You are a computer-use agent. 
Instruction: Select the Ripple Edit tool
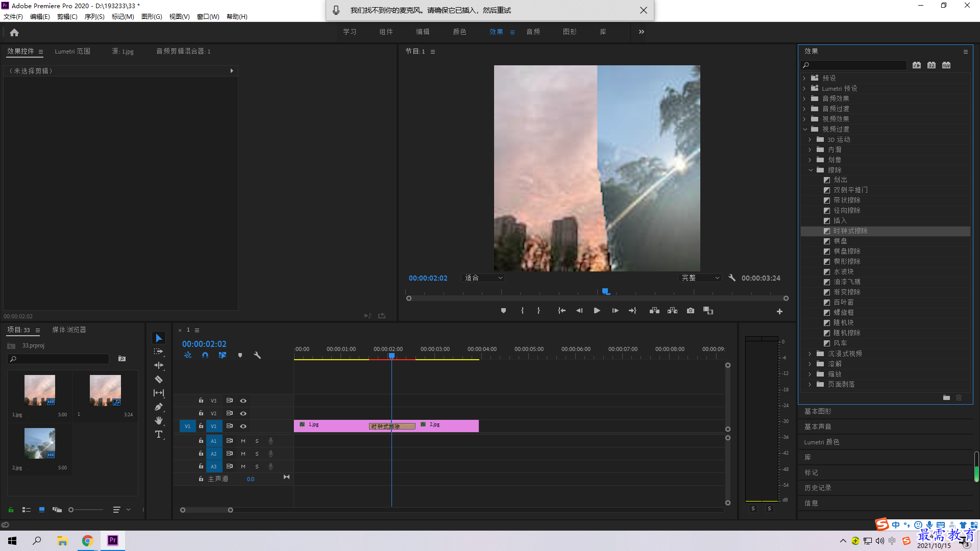tap(159, 365)
